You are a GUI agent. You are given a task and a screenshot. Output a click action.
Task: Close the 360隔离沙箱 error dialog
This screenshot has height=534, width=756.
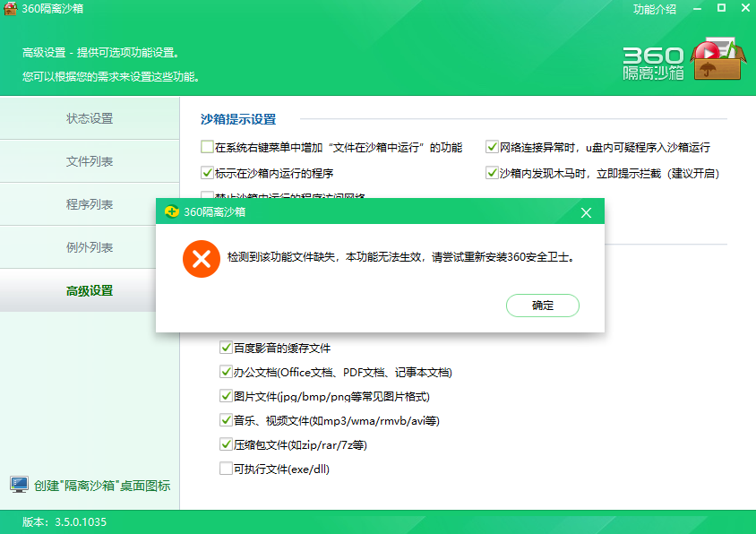tap(587, 212)
